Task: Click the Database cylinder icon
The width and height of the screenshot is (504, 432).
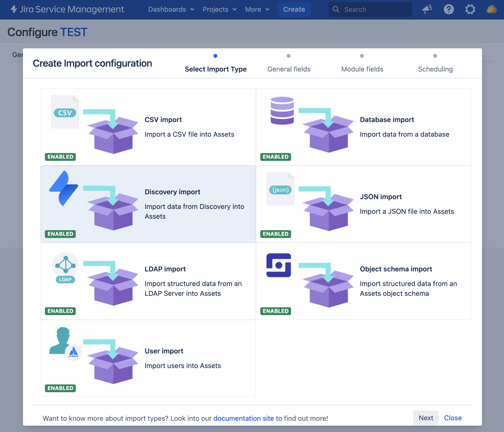Action: [282, 110]
